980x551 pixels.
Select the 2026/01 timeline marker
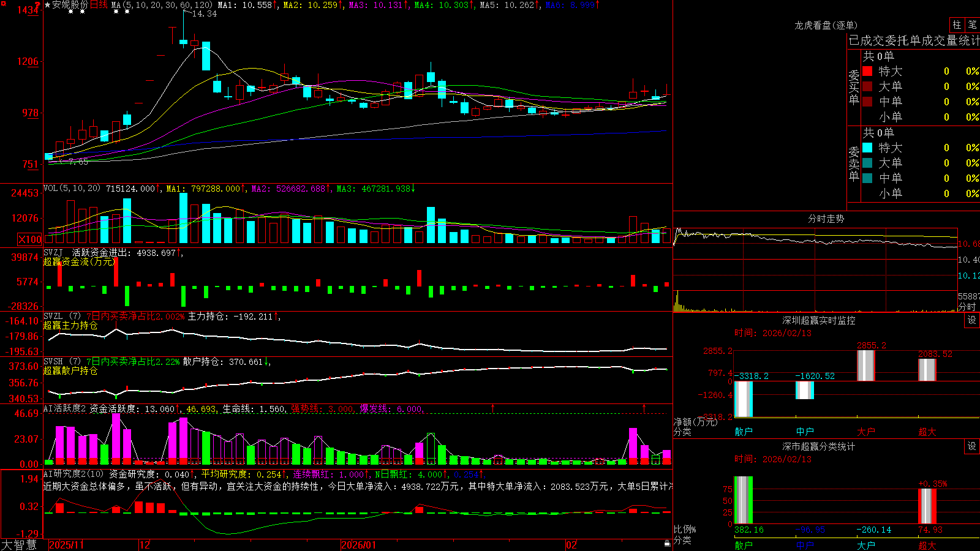coord(359,545)
